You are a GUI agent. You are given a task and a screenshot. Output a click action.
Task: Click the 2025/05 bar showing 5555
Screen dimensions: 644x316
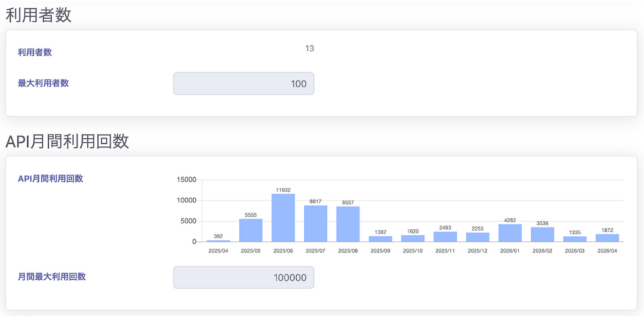[x=251, y=230]
